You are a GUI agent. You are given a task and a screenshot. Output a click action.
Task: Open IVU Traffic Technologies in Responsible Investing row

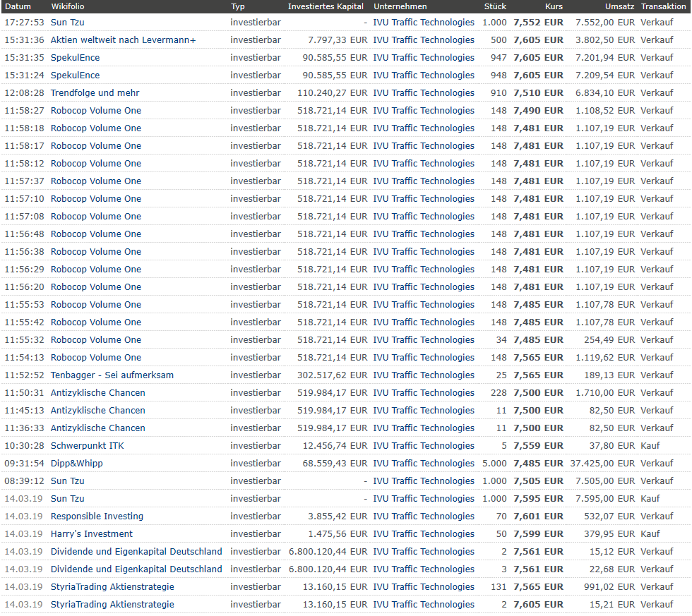click(424, 517)
